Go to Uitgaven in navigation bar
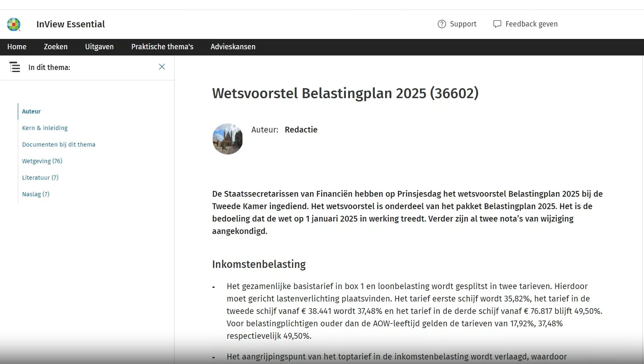Screen dimensions: 644x364 [99, 47]
